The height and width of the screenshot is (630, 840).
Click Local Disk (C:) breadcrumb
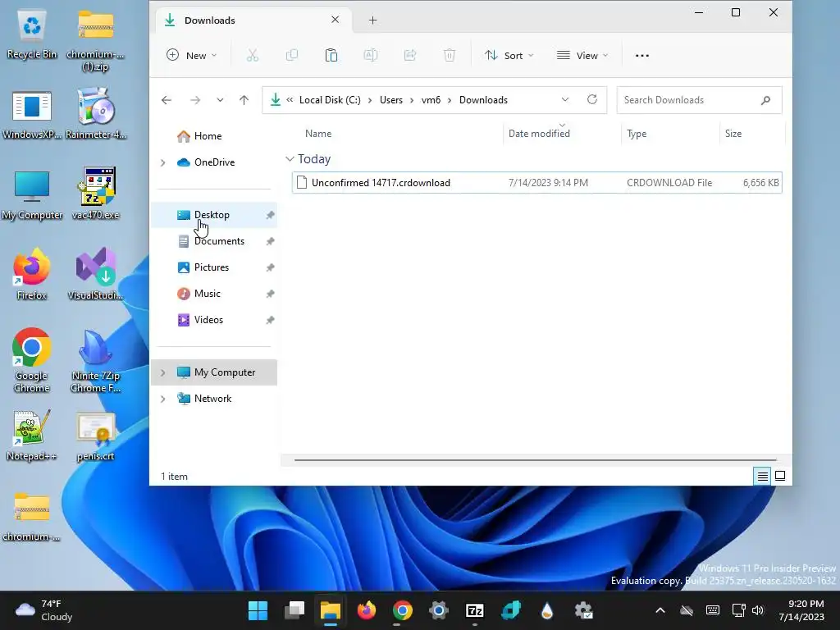(330, 100)
